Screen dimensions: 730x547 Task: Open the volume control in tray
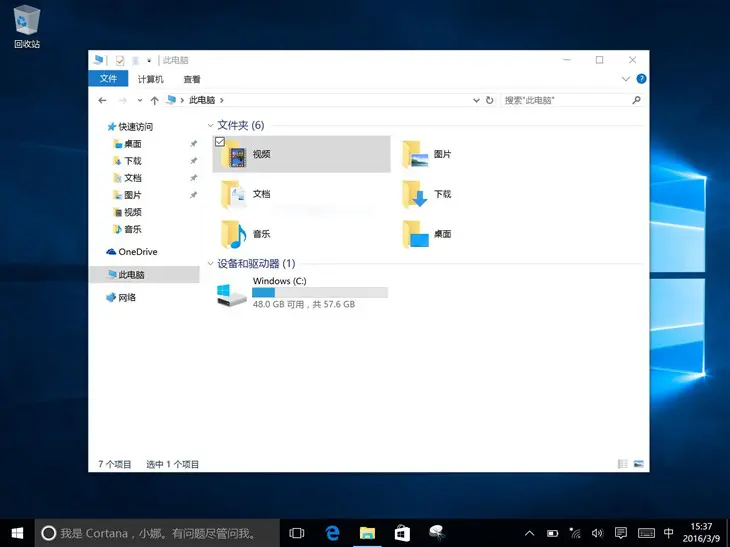[x=597, y=533]
